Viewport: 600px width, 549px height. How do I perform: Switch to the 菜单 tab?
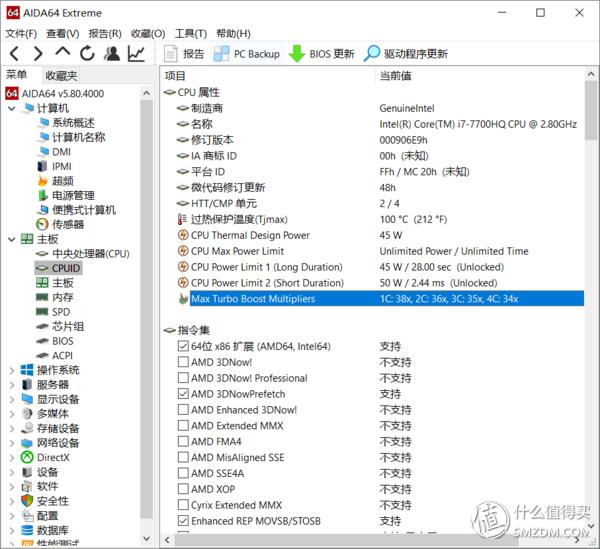(x=16, y=75)
